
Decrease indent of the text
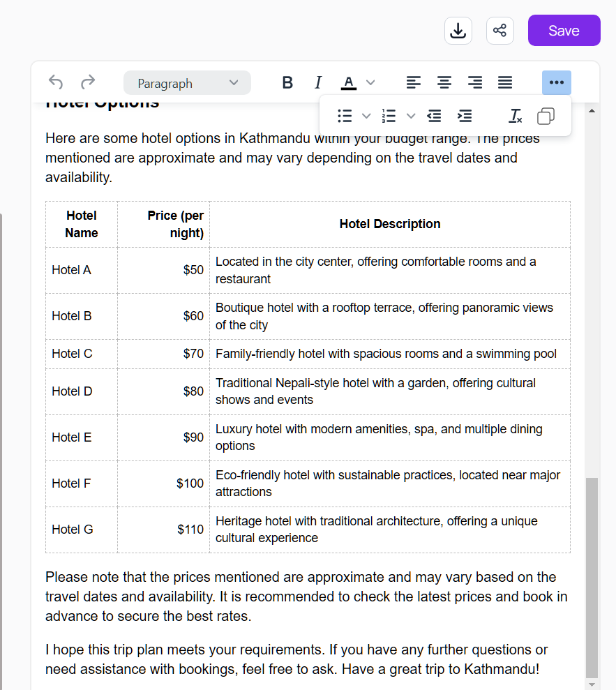(434, 116)
